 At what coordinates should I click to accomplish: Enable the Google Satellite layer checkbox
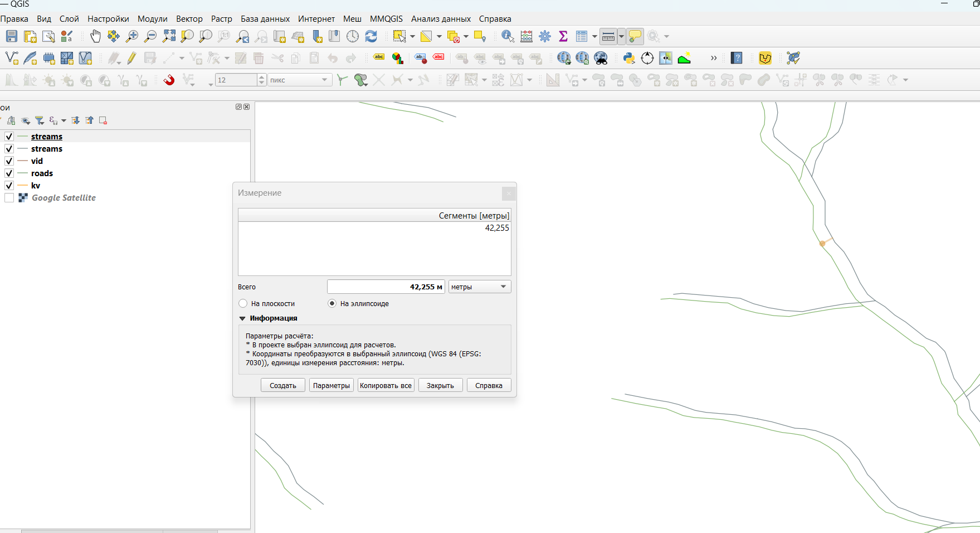pos(9,198)
